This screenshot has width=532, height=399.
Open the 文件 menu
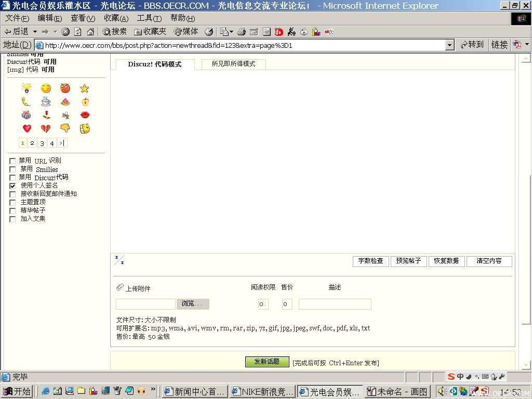point(17,18)
